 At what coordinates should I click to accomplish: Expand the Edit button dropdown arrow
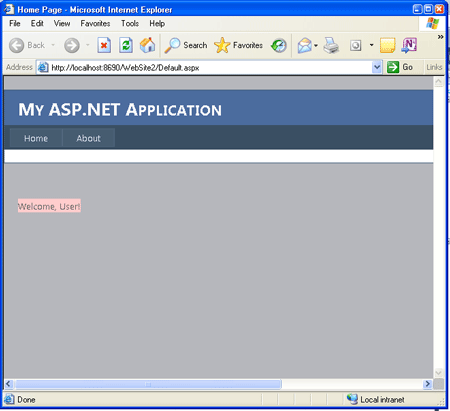click(371, 45)
